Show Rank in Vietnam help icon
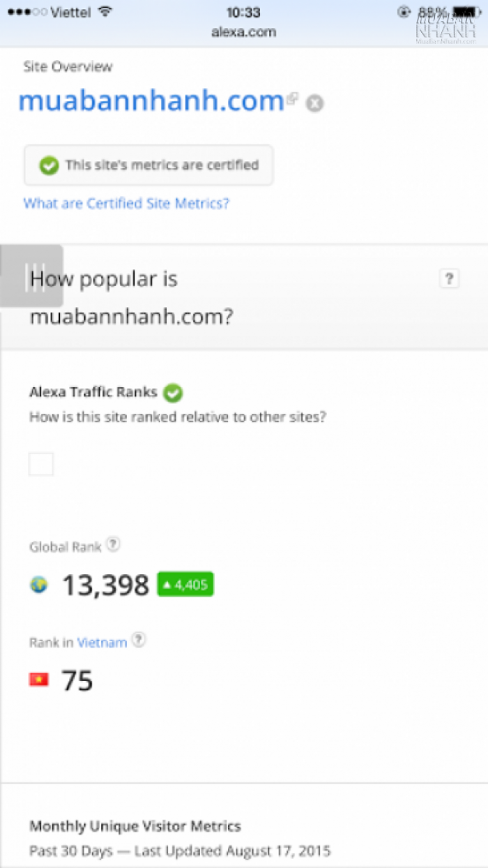The image size is (488, 868). [x=139, y=640]
